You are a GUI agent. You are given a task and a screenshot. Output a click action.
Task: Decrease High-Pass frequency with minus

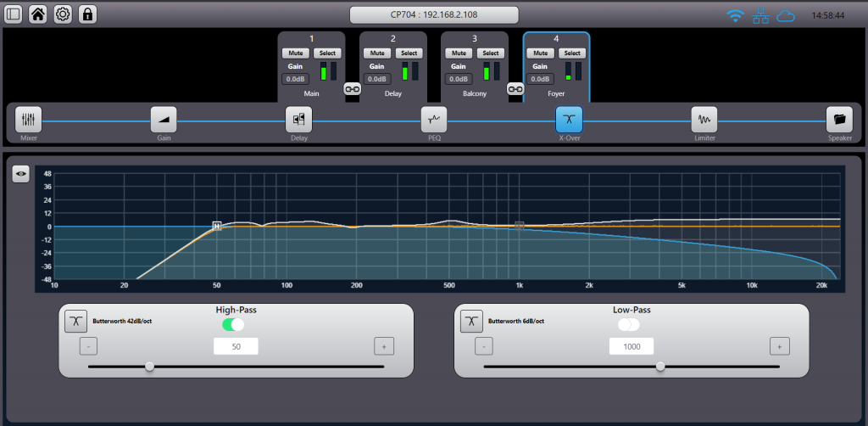click(88, 346)
